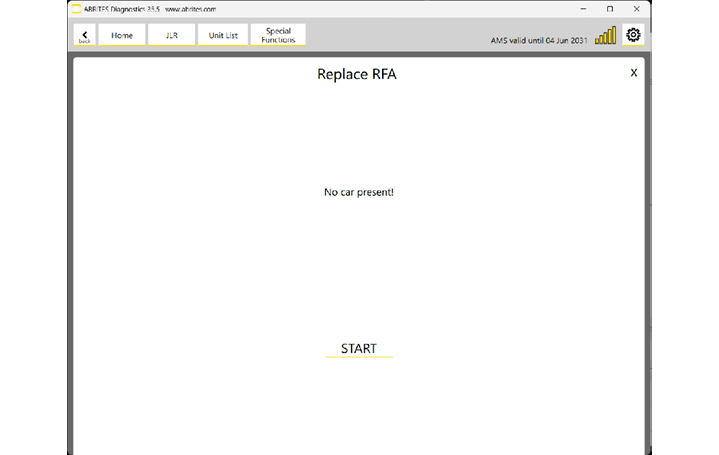Maximize the ABRITES Diagnostics window
Screen dimensions: 719x455
click(x=610, y=9)
